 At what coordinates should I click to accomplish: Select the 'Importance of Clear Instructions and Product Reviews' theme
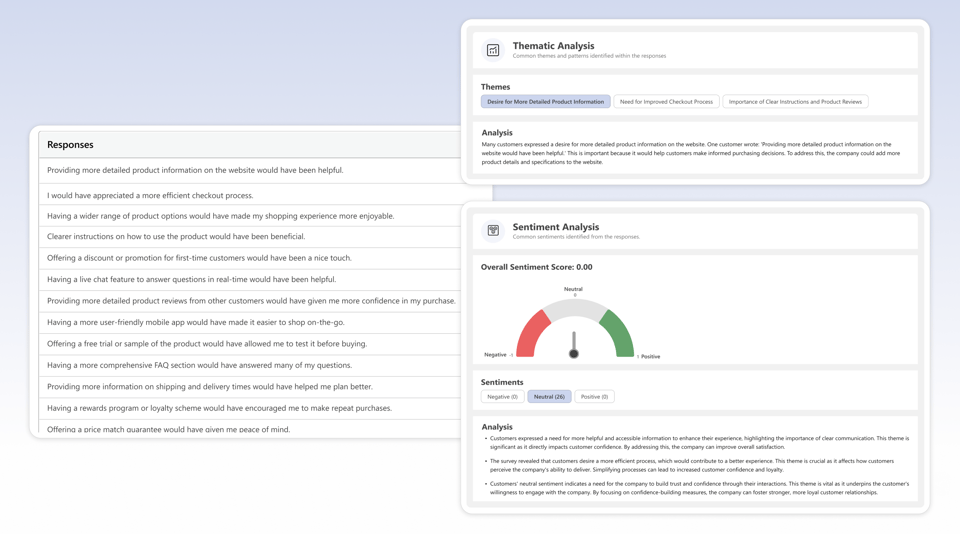795,102
